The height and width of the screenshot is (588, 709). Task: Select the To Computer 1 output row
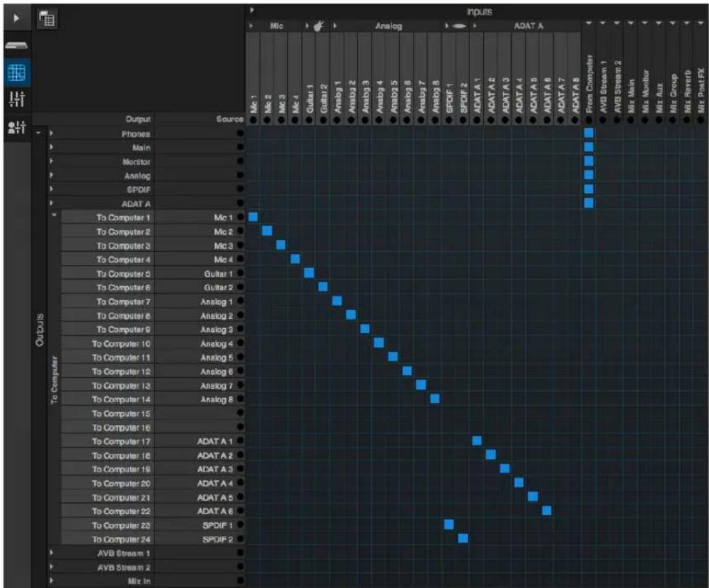click(106, 218)
